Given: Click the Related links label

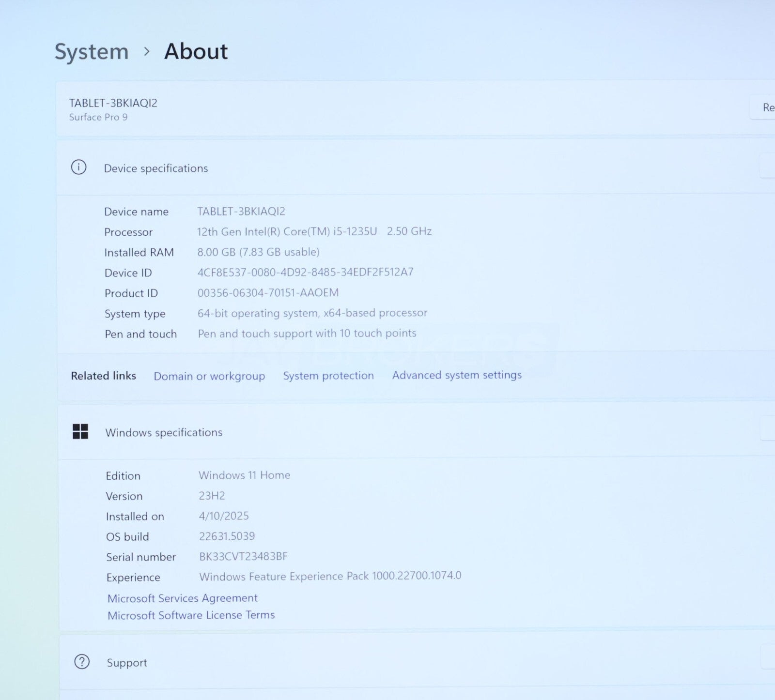Looking at the screenshot, I should pos(104,376).
